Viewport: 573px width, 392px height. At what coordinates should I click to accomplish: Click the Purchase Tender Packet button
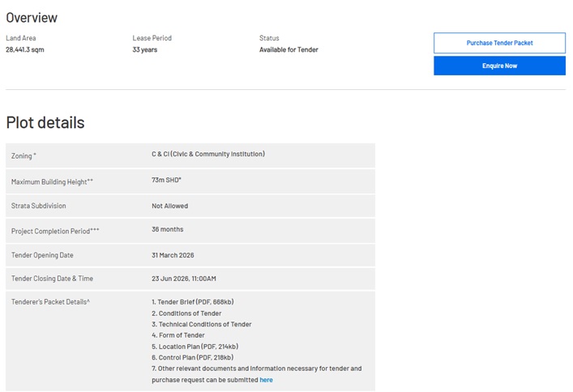pos(499,43)
